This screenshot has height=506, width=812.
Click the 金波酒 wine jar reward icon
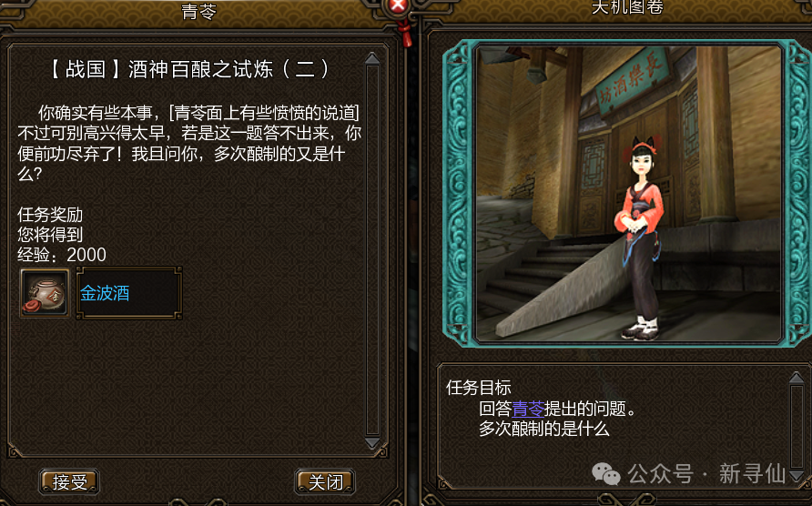click(45, 293)
